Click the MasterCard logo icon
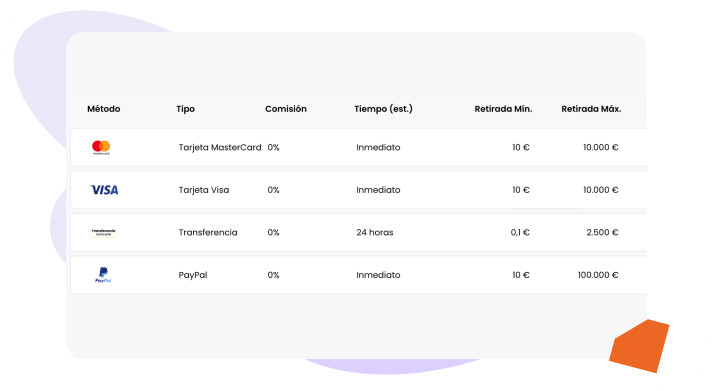The height and width of the screenshot is (391, 712). click(101, 148)
